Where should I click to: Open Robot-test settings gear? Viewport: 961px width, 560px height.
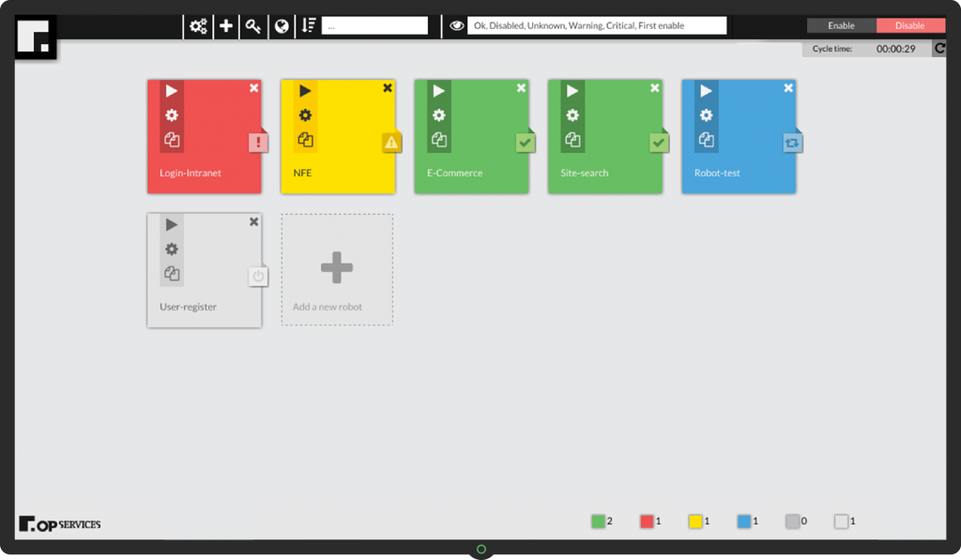coord(706,115)
